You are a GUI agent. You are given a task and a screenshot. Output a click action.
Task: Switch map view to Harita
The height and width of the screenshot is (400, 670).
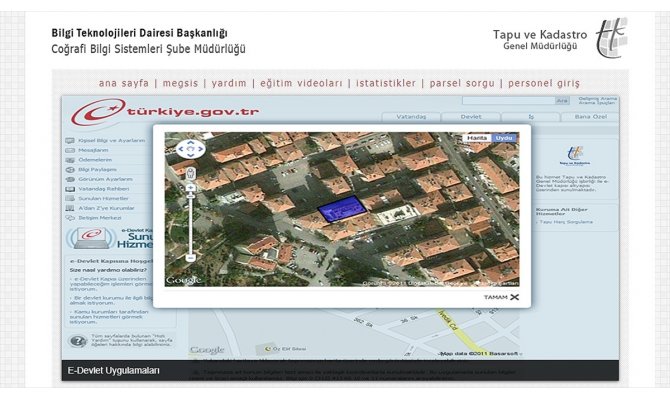tap(479, 137)
